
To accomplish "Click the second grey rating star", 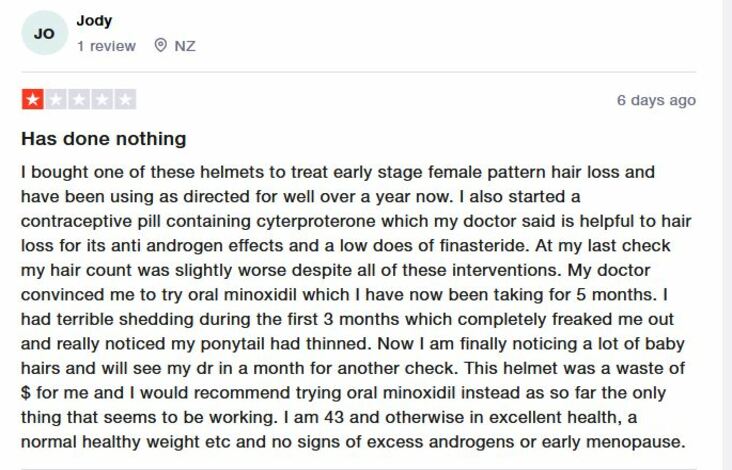I will [56, 100].
